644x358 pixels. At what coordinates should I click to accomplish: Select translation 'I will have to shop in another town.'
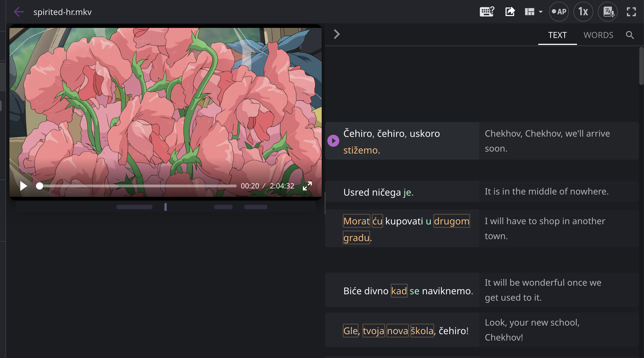pos(545,229)
